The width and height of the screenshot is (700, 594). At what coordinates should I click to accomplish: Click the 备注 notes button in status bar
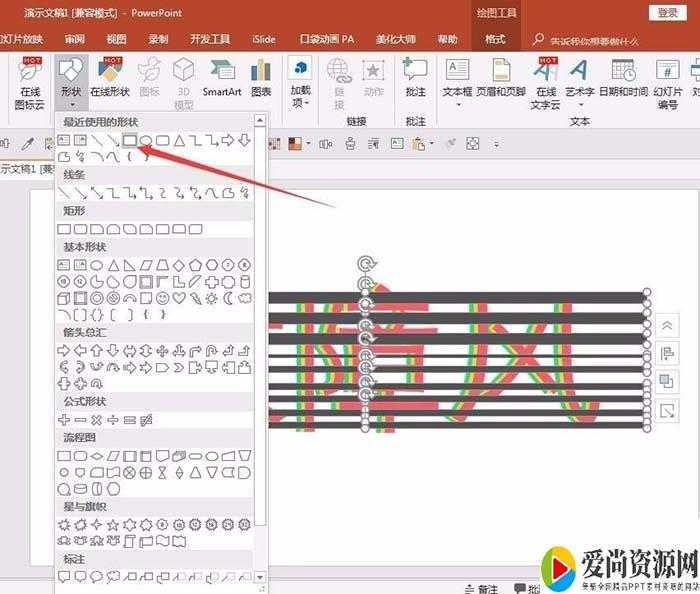481,588
